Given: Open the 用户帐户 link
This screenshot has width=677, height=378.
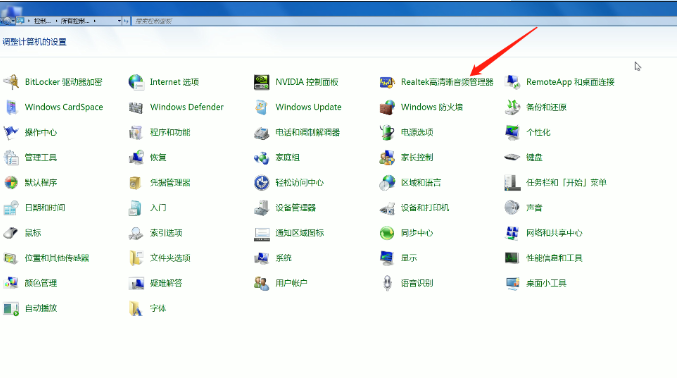Looking at the screenshot, I should pyautogui.click(x=291, y=283).
